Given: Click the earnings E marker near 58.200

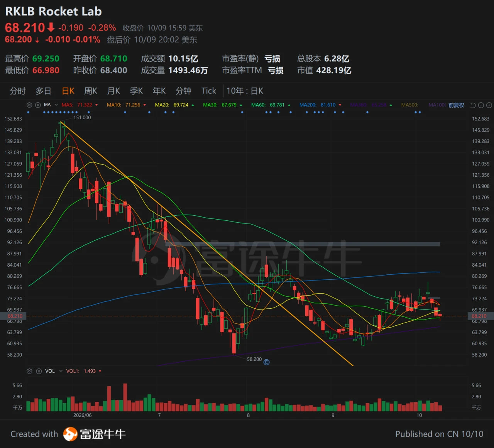Looking at the screenshot, I should pyautogui.click(x=266, y=362).
